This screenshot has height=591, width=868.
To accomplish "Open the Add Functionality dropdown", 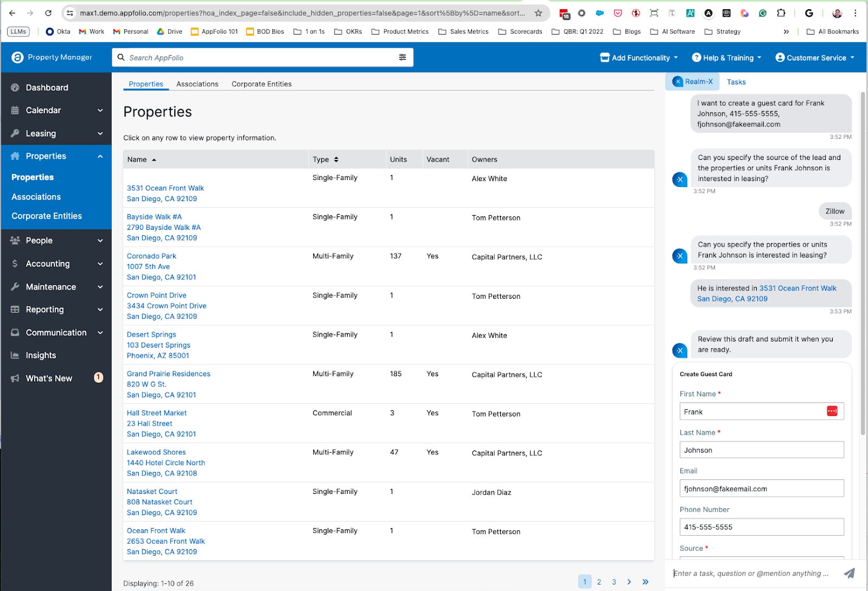I will [638, 57].
